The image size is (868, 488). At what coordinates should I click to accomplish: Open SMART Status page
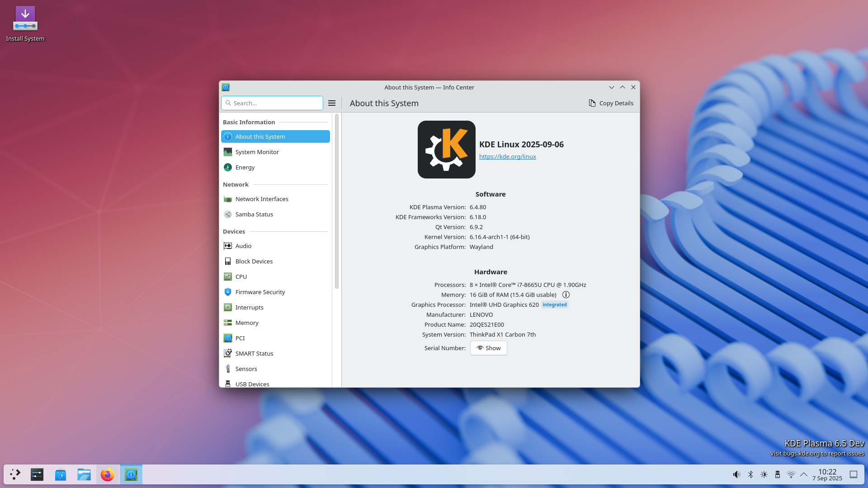[x=275, y=353]
